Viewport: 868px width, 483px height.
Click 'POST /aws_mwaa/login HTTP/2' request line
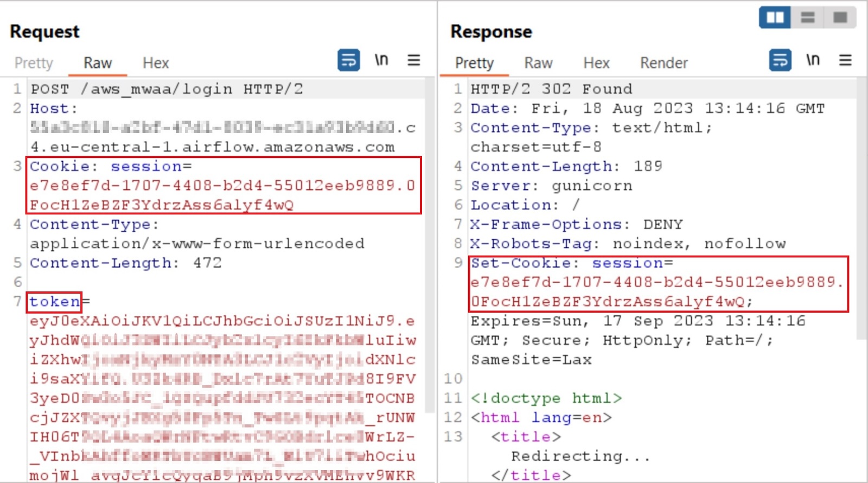coord(167,89)
